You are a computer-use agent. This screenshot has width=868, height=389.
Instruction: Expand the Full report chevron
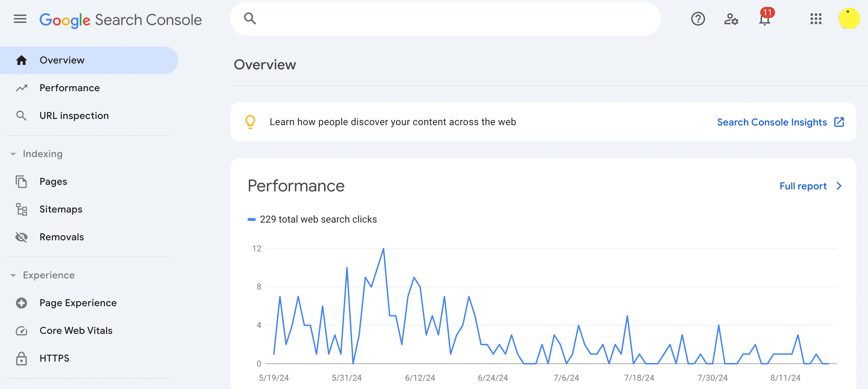click(x=839, y=186)
